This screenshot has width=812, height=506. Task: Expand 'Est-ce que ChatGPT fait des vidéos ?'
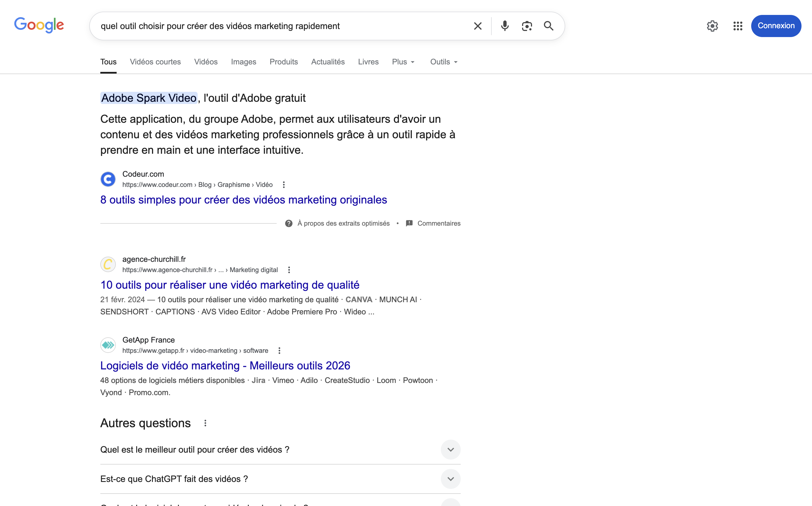pyautogui.click(x=450, y=479)
